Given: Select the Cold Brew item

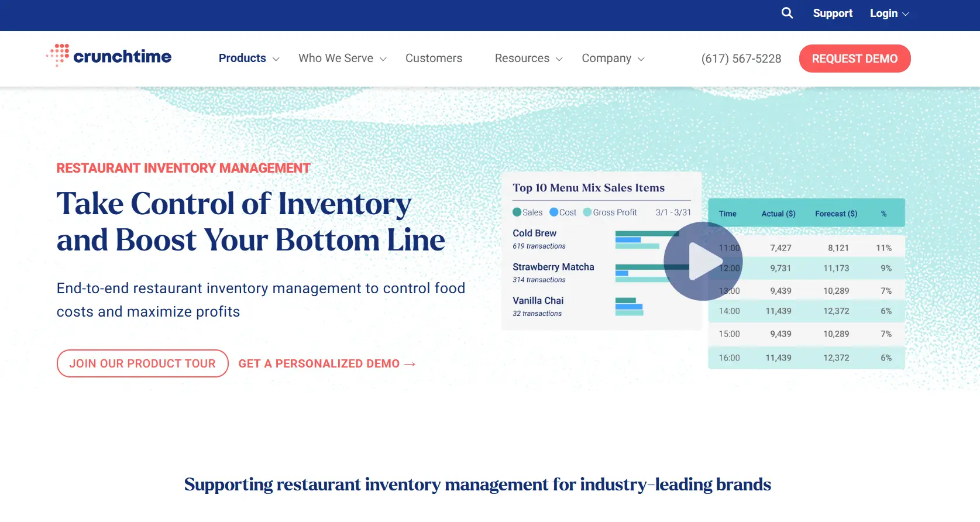Looking at the screenshot, I should [x=534, y=233].
